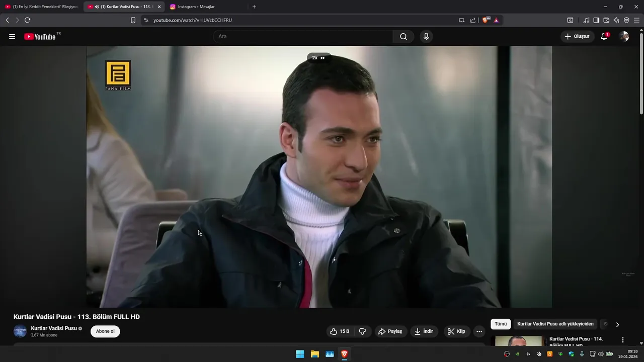The height and width of the screenshot is (362, 644).
Task: Click the video player area
Action: (319, 176)
